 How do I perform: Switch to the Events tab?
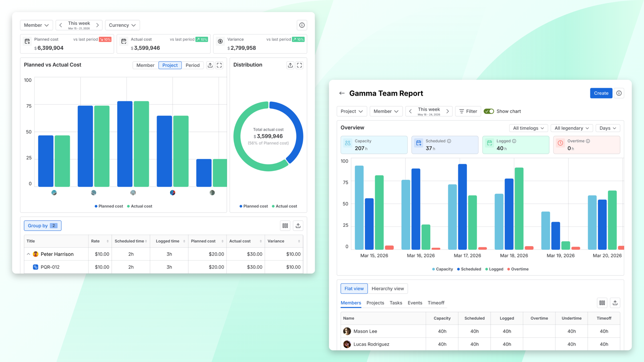[415, 303]
